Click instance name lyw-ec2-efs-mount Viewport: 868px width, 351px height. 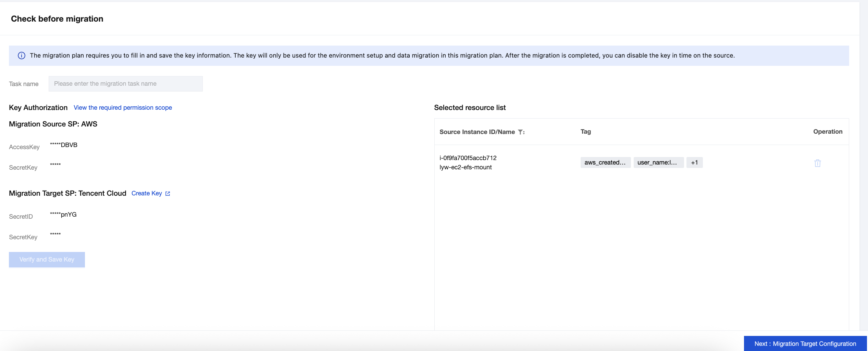pos(466,167)
